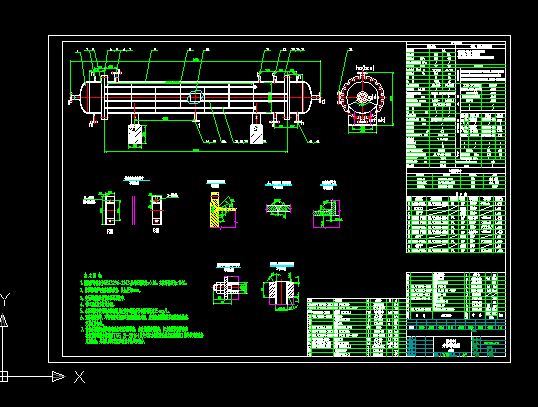Select the right elliptical head of vessel
The height and width of the screenshot is (407, 538).
(301, 97)
